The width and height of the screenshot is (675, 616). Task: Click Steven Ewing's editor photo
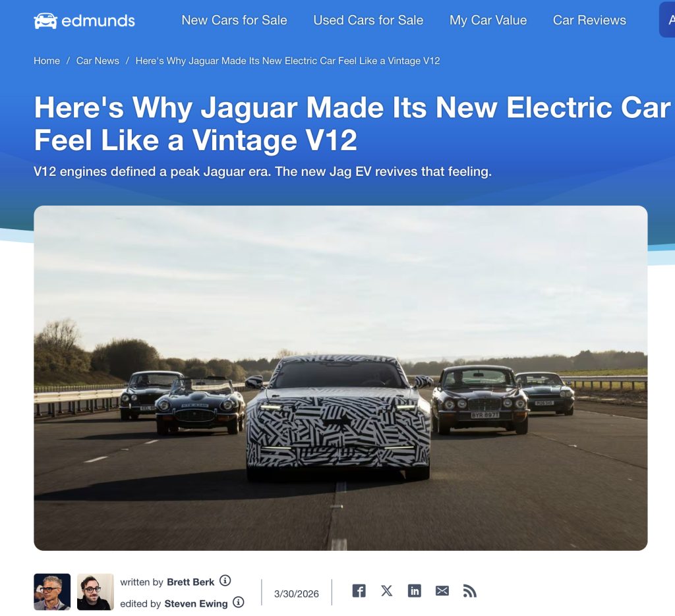pos(95,592)
